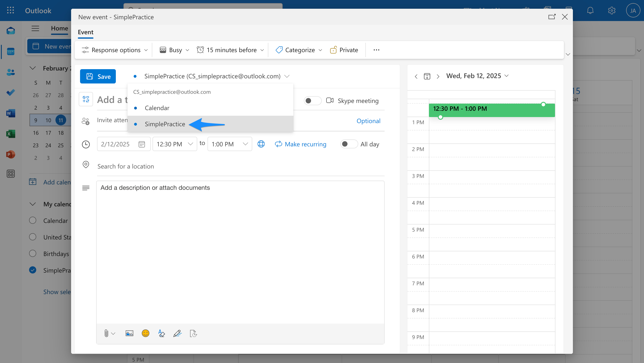Expand the event ribbon chevron
644x363 pixels.
[x=568, y=54]
